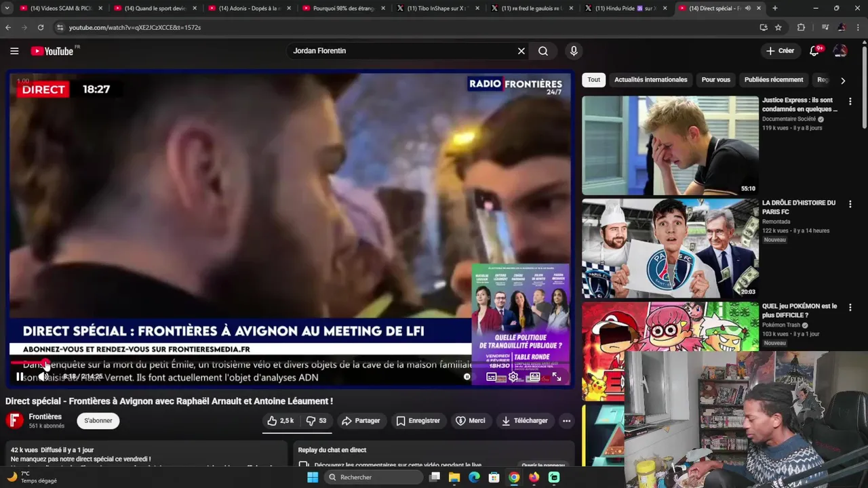Switch the player to theater mode

click(534, 377)
